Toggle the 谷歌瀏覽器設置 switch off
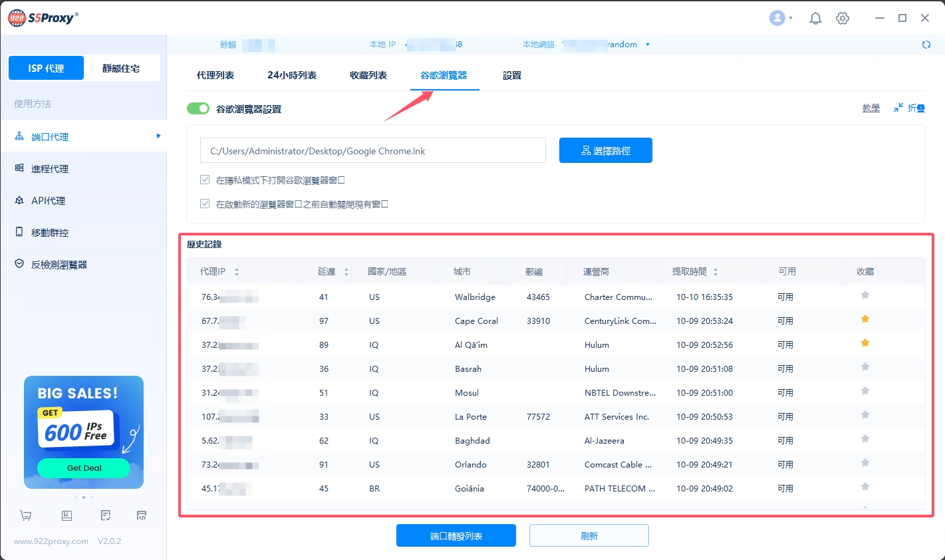Image resolution: width=945 pixels, height=560 pixels. click(x=198, y=108)
